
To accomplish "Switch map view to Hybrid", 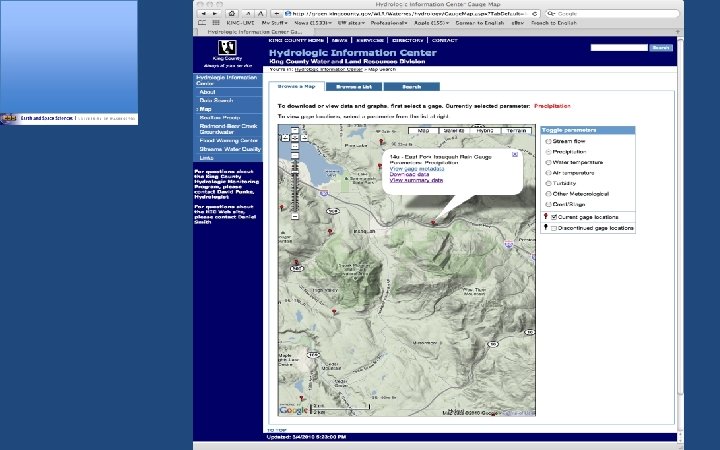I will pyautogui.click(x=485, y=131).
